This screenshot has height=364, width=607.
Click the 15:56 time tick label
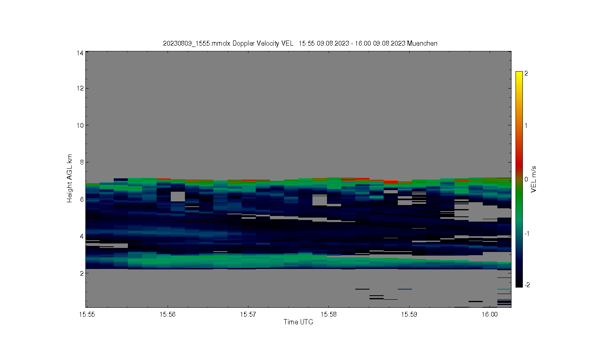(x=168, y=314)
